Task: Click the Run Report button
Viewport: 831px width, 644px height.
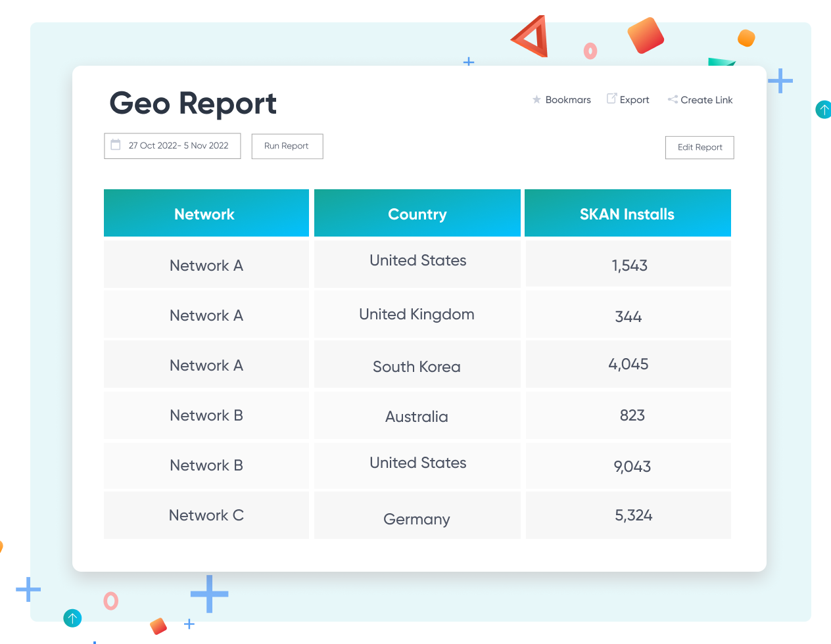Action: click(x=287, y=146)
